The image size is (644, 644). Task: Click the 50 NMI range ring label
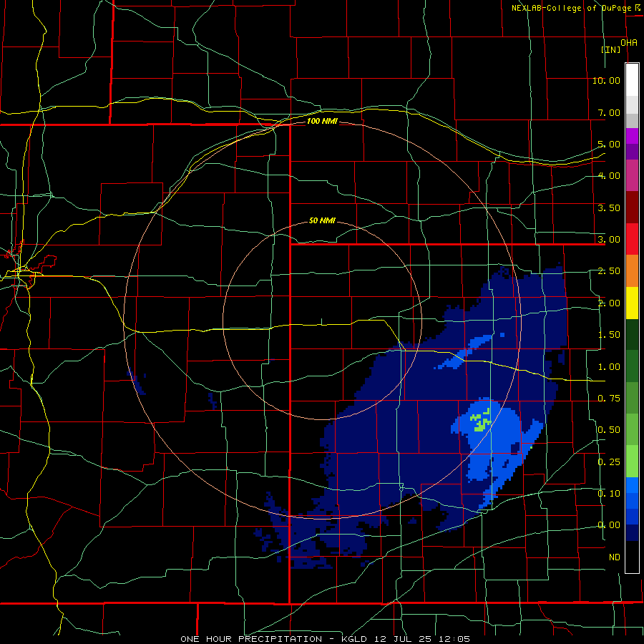pyautogui.click(x=322, y=220)
